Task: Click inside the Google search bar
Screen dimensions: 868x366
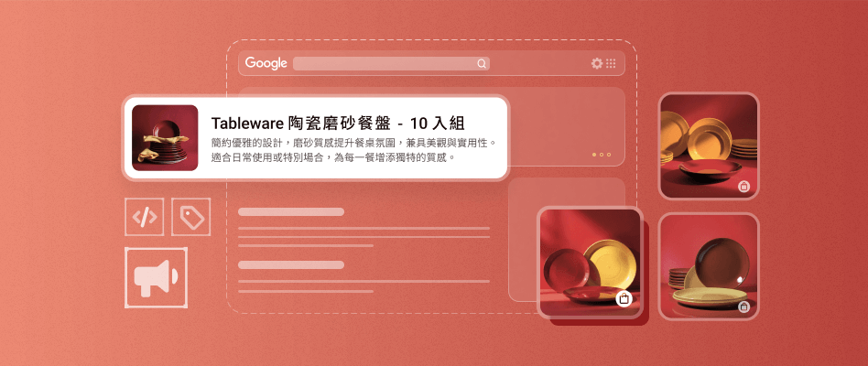Action: [391, 63]
